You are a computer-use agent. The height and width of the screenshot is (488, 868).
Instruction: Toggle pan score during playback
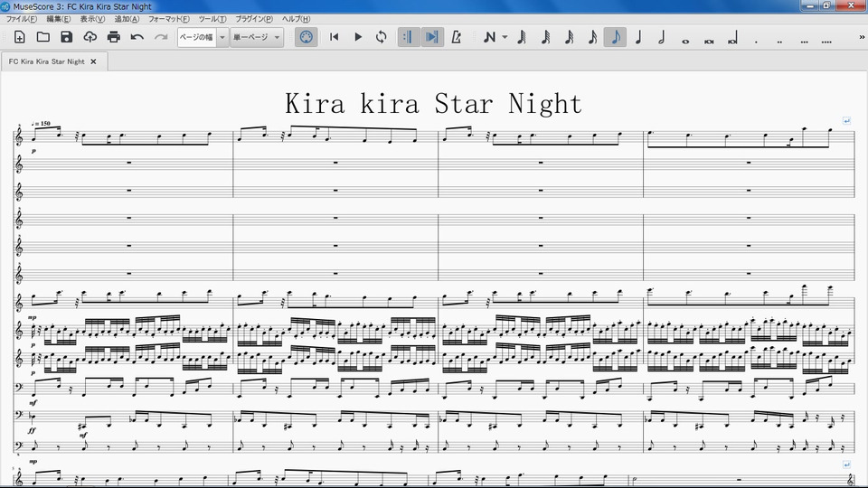coord(432,37)
